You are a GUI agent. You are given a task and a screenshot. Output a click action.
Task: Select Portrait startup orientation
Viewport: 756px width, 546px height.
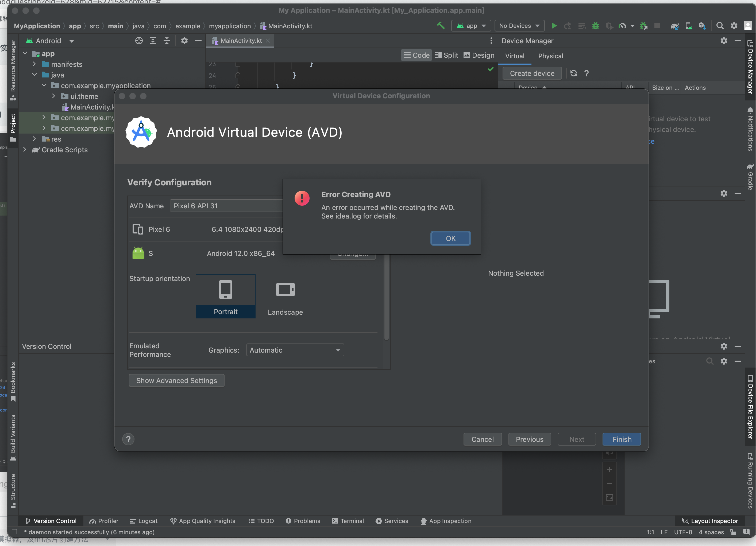225,296
